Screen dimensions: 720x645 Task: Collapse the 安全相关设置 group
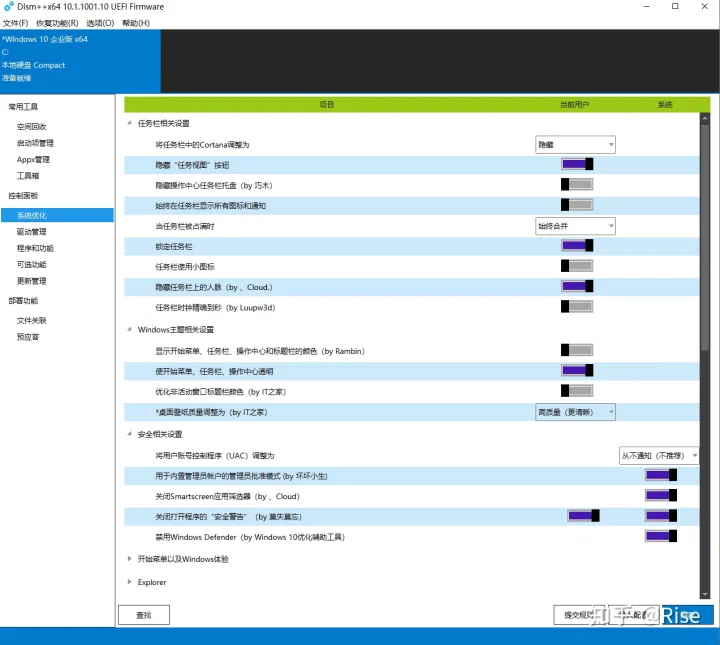point(129,434)
